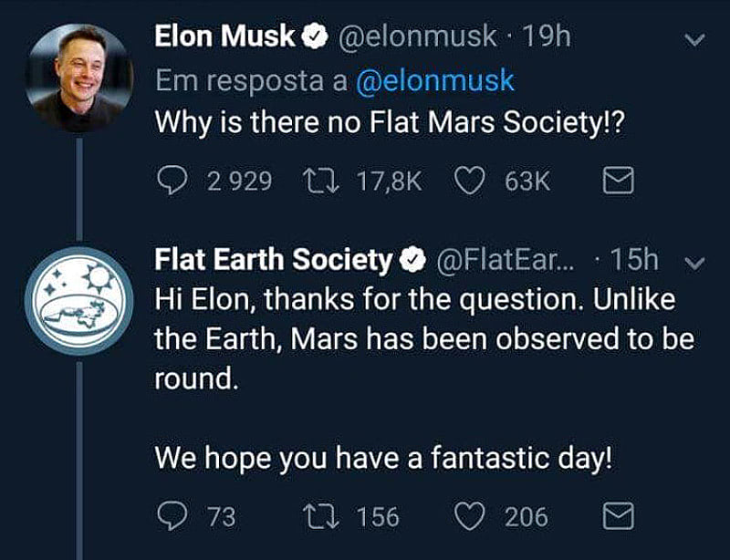Click the @FlatEar... handle
Viewport: 730px width, 560px height.
(x=506, y=260)
